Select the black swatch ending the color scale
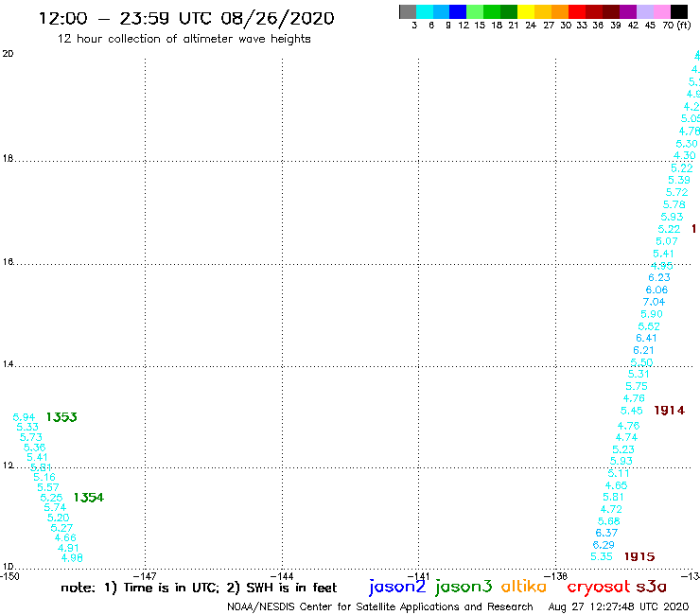Viewport: 700px width, 615px height. click(x=678, y=11)
